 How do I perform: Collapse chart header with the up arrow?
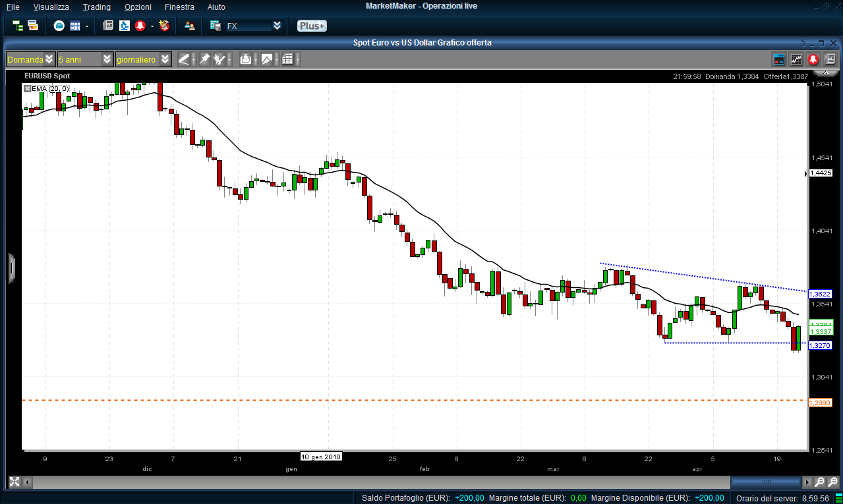[803, 43]
